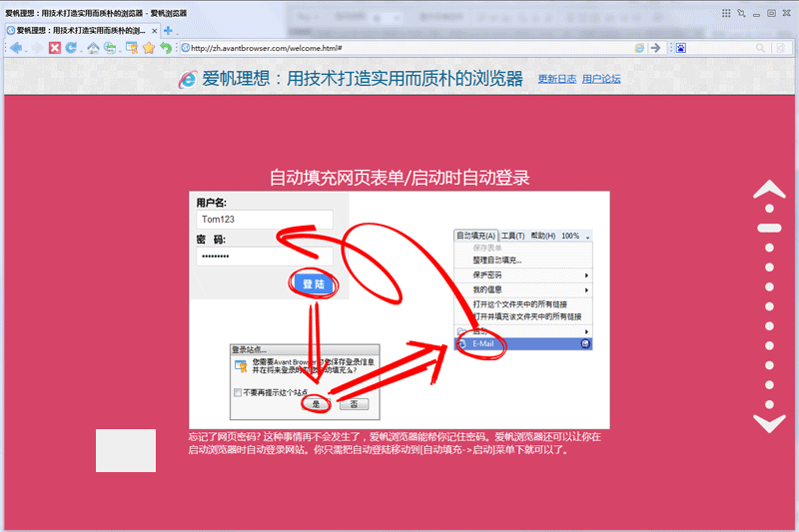Select the active second slide indicator bar
This screenshot has height=532, width=799.
(x=769, y=229)
